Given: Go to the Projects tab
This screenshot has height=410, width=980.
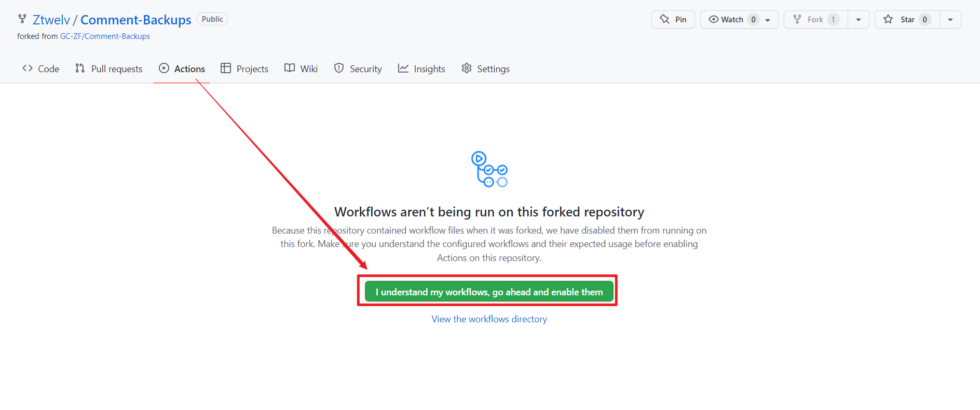Looking at the screenshot, I should [x=244, y=69].
